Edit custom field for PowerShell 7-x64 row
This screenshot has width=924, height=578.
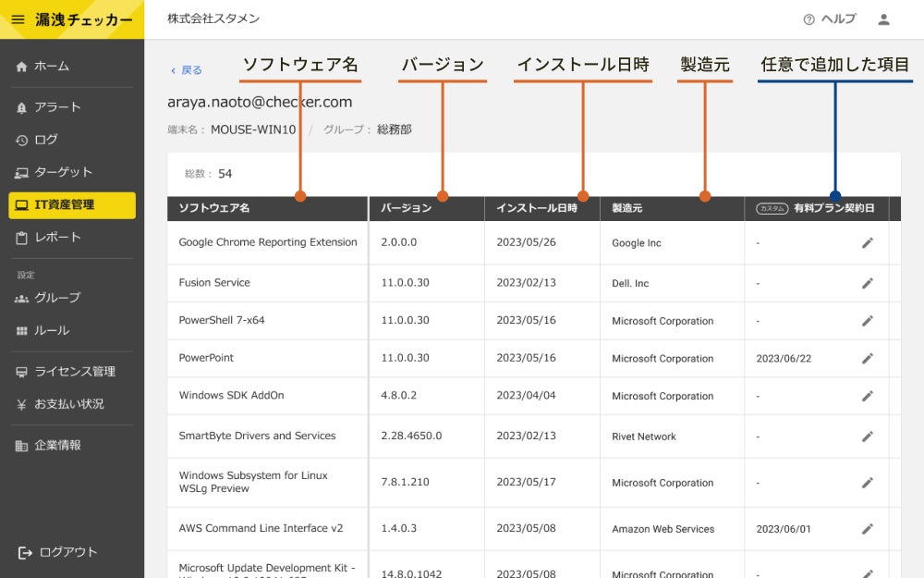click(x=868, y=321)
